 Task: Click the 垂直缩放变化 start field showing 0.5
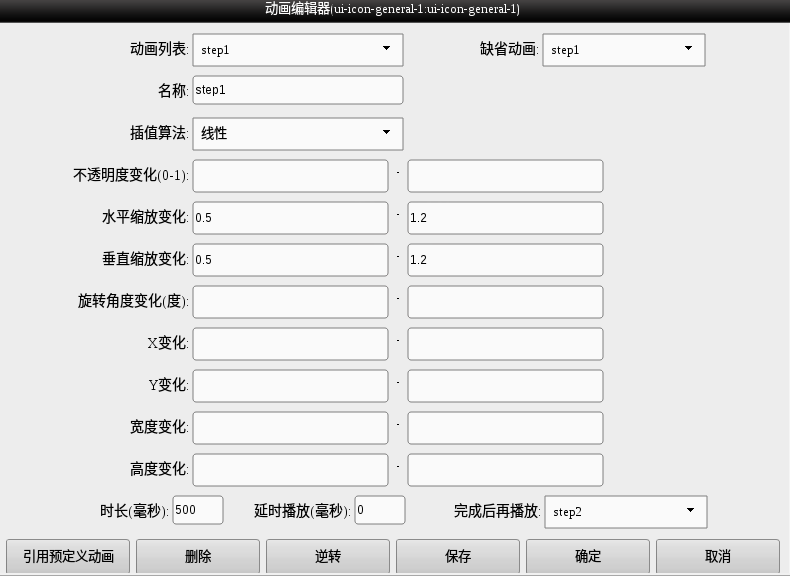click(x=290, y=260)
